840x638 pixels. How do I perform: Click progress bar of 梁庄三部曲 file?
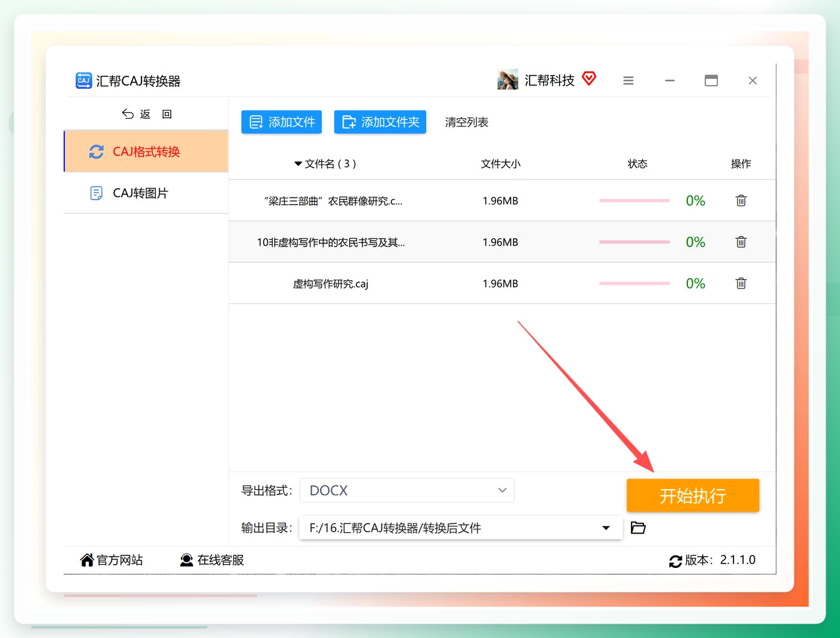[x=635, y=201]
